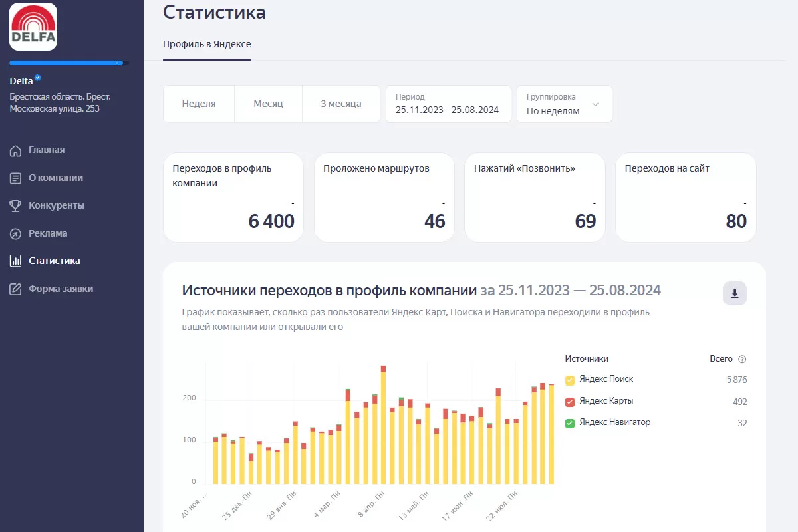Viewport: 798px width, 532px height.
Task: Click the company address text under Delfa
Action: coord(60,102)
